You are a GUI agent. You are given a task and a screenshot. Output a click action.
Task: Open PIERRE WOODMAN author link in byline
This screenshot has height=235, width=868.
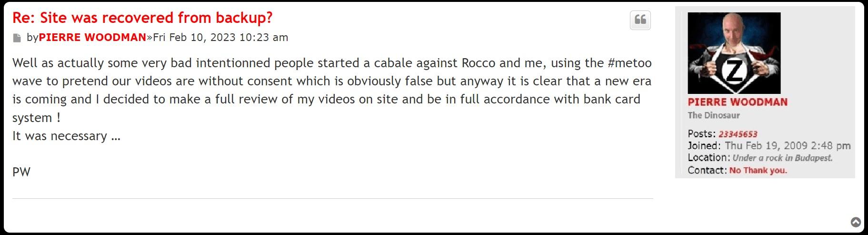click(92, 37)
